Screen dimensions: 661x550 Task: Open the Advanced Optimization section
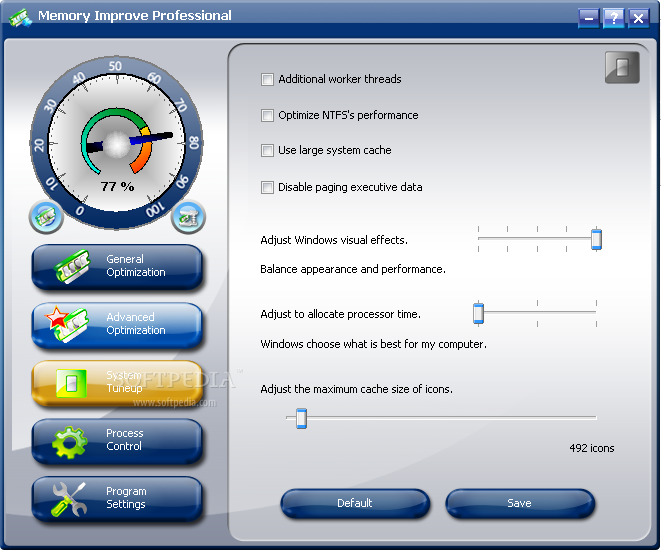pyautogui.click(x=117, y=325)
